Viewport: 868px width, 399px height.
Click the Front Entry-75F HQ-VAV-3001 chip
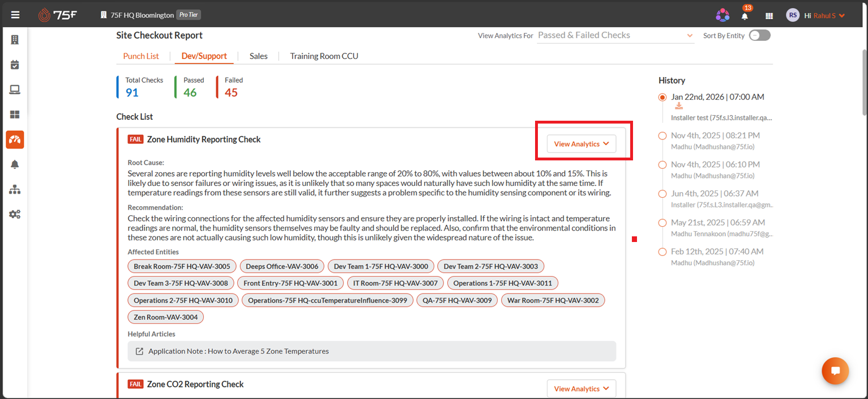point(290,283)
